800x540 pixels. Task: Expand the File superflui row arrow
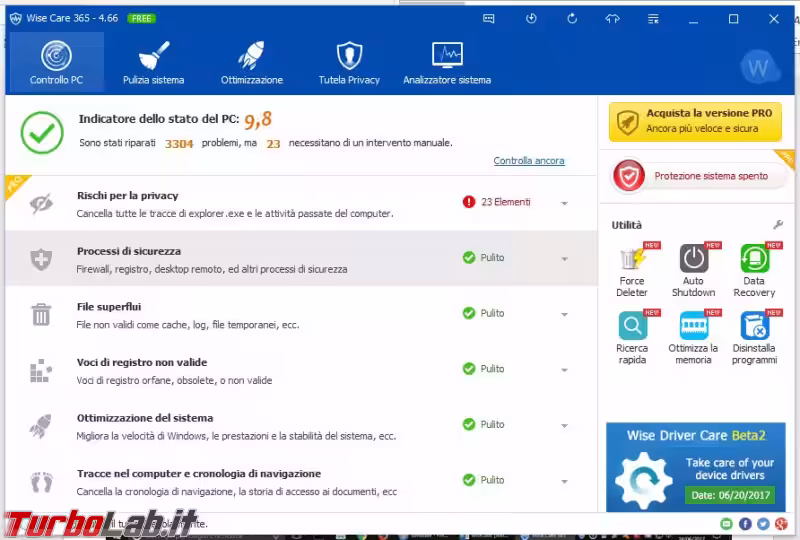click(x=564, y=314)
